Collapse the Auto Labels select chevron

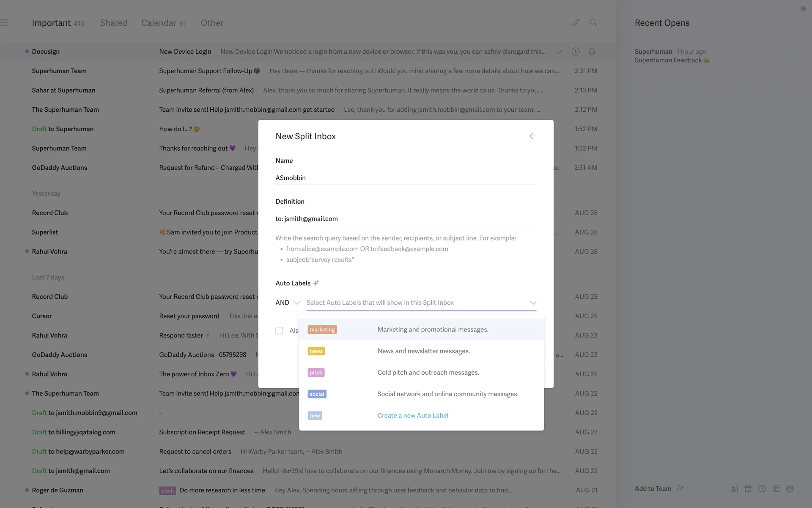[533, 303]
